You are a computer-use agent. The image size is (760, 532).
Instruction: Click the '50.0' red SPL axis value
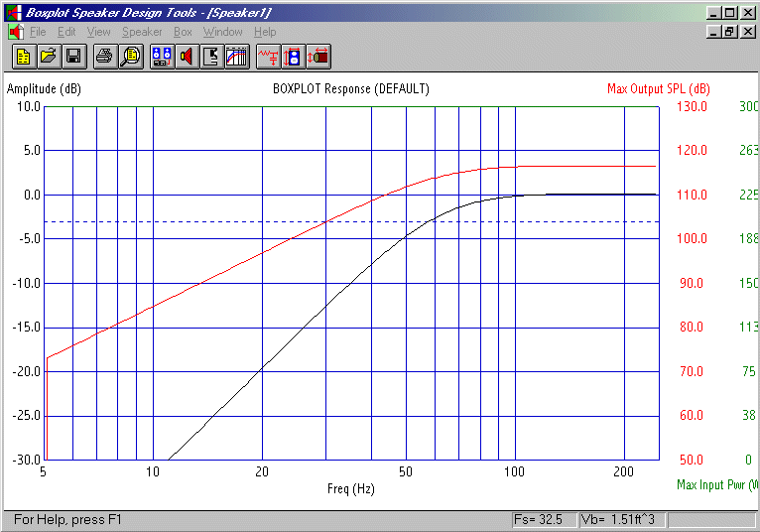(692, 460)
